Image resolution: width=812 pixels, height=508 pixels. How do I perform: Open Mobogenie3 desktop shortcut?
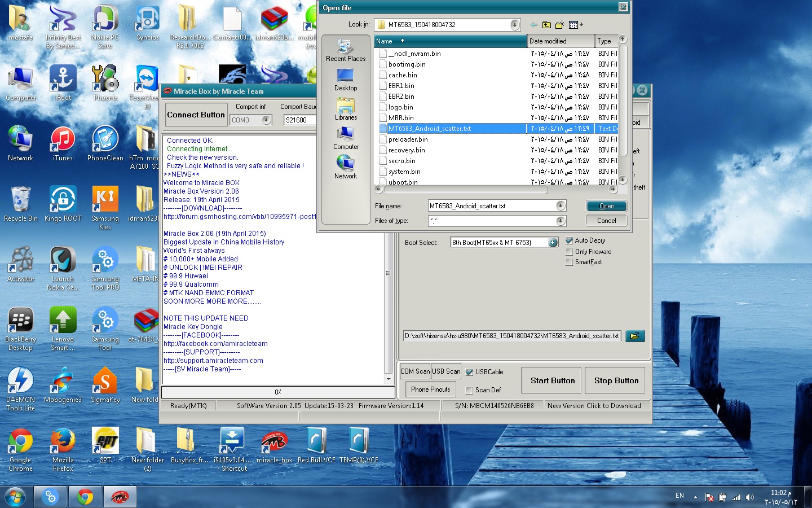[63, 385]
